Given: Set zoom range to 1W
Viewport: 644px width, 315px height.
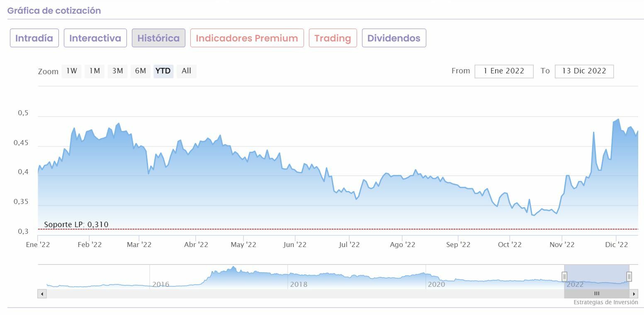Looking at the screenshot, I should 72,71.
